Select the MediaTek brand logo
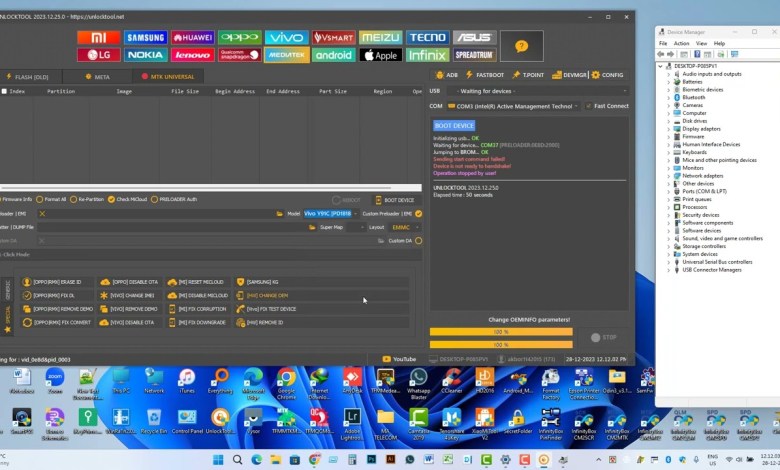 [x=287, y=55]
